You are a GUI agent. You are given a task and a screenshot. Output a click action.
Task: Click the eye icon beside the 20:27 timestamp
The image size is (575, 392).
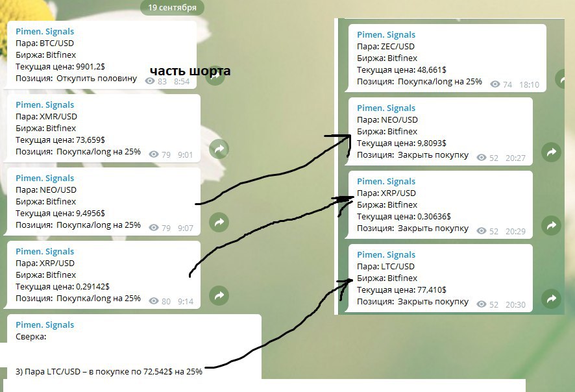pyautogui.click(x=482, y=158)
